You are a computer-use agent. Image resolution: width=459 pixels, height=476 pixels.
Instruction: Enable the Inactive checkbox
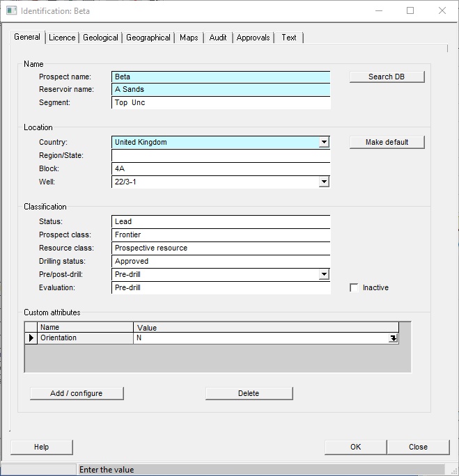click(x=354, y=288)
